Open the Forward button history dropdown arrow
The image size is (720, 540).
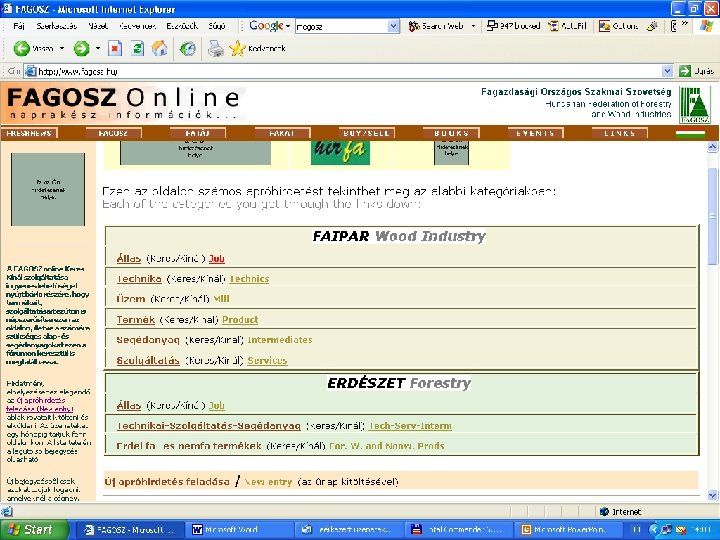[97, 48]
